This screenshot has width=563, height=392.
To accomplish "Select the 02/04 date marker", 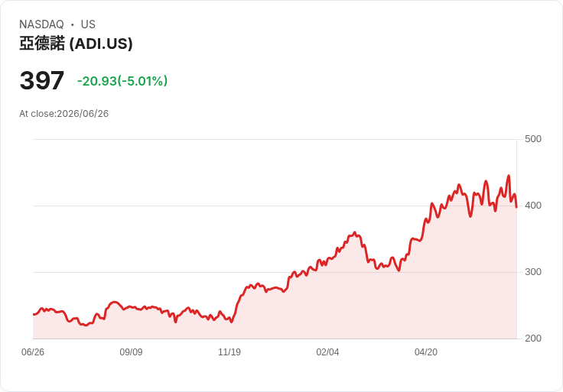I will [327, 352].
